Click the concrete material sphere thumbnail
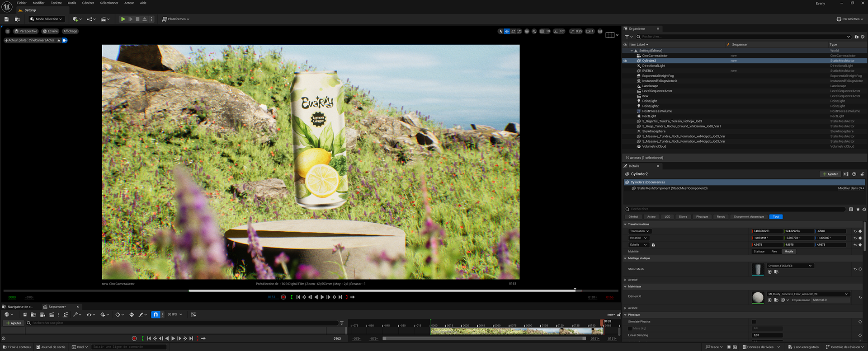 pos(758,297)
